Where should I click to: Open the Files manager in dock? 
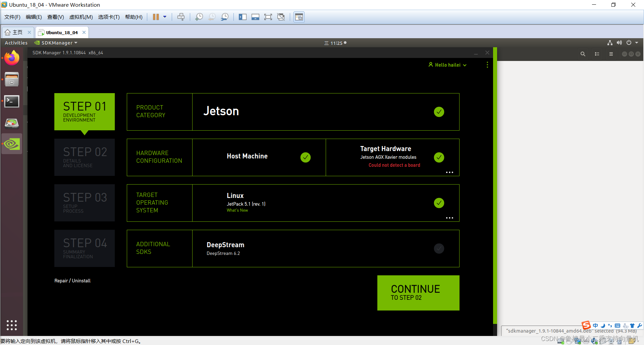pos(12,79)
